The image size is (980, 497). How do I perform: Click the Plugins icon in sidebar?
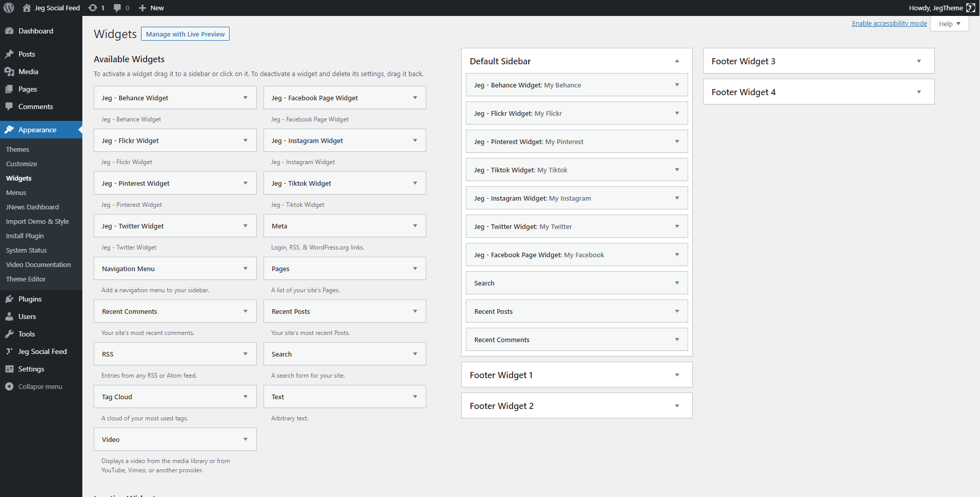coord(9,299)
